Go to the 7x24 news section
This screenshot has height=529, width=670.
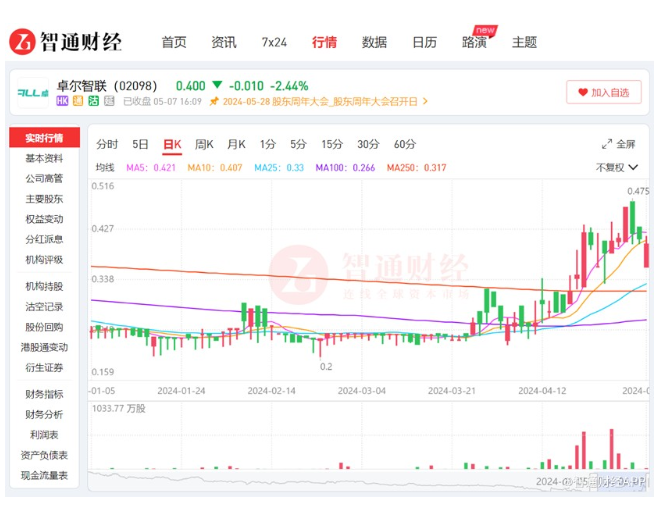(274, 42)
